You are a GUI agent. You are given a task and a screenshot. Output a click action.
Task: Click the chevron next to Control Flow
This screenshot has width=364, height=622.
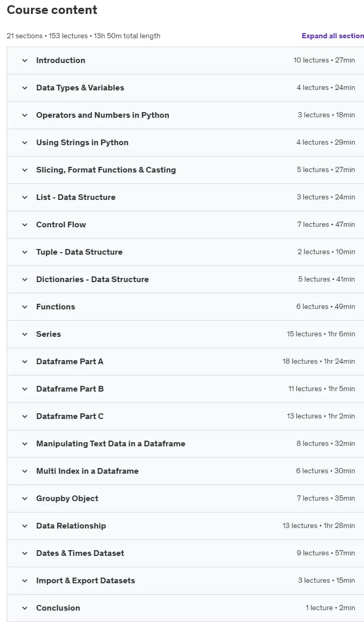pos(24,225)
